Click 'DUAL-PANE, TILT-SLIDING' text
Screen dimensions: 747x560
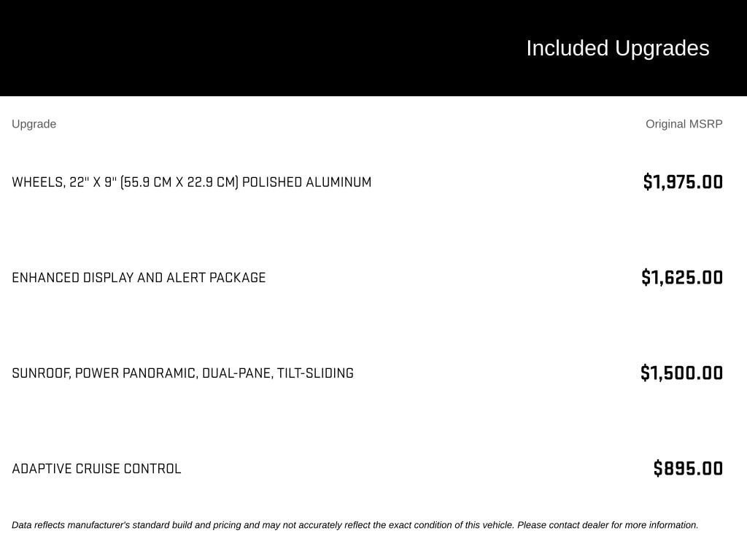coord(278,373)
